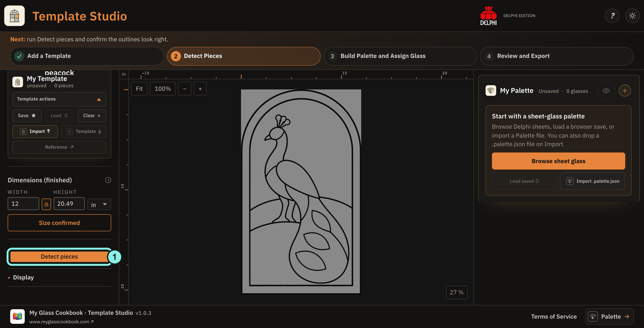Edit the Width field
This screenshot has width=644, height=328.
[x=23, y=204]
